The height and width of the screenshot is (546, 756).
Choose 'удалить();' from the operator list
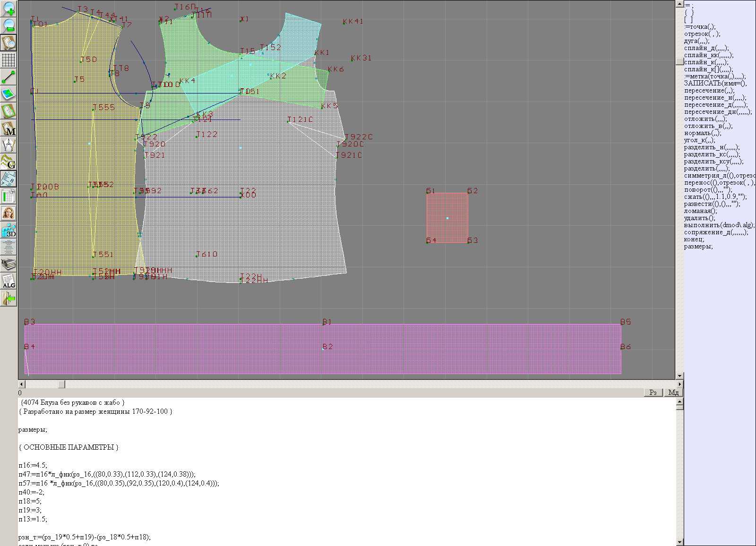(699, 218)
